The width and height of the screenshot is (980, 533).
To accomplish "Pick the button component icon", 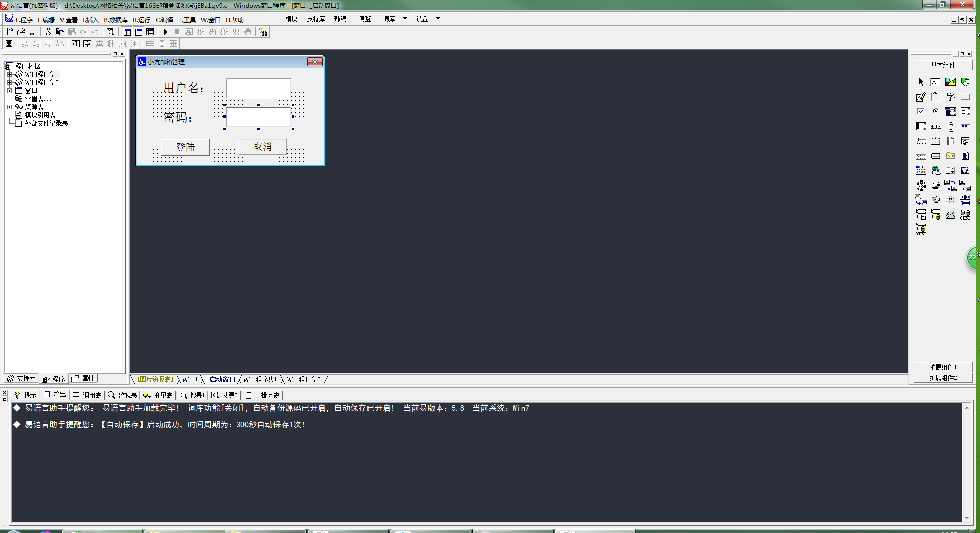I will click(965, 97).
